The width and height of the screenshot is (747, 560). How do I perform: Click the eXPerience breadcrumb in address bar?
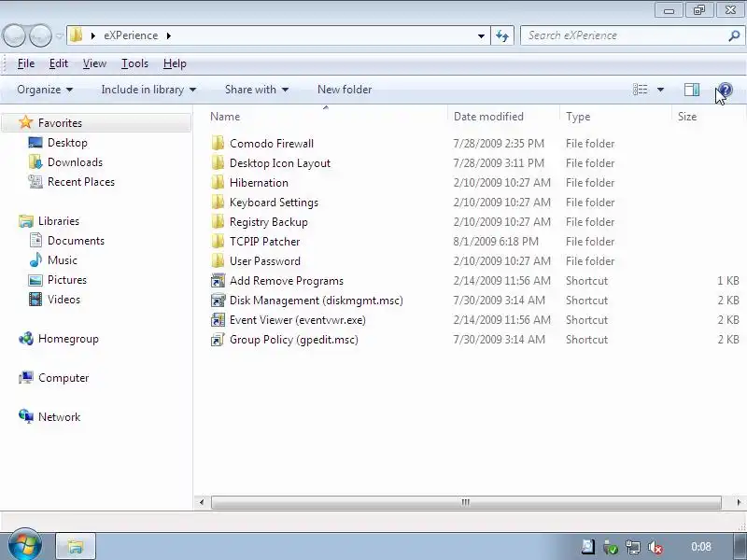pos(131,35)
